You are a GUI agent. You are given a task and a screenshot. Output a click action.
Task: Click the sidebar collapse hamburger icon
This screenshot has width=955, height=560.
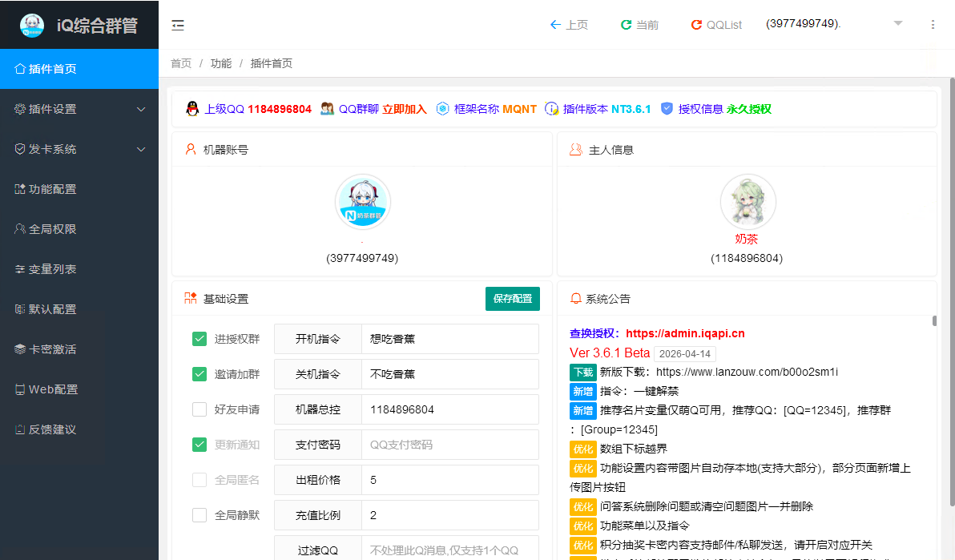178,25
